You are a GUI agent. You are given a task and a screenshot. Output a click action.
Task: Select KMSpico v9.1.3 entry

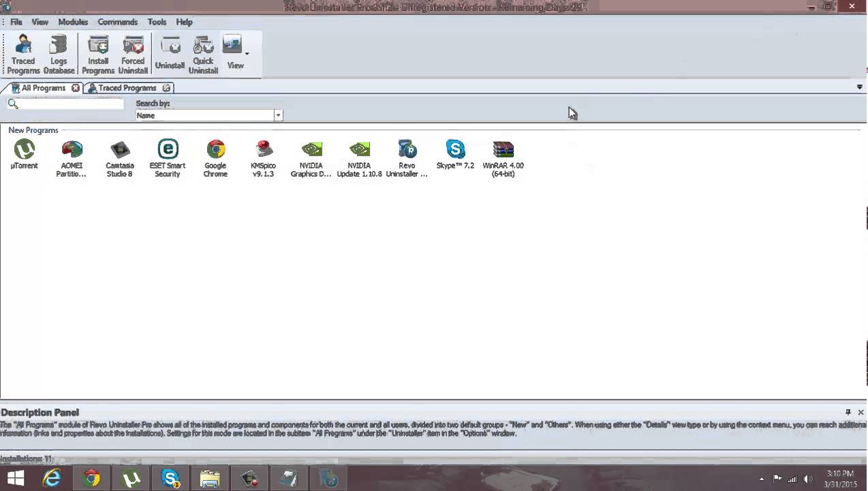point(263,158)
